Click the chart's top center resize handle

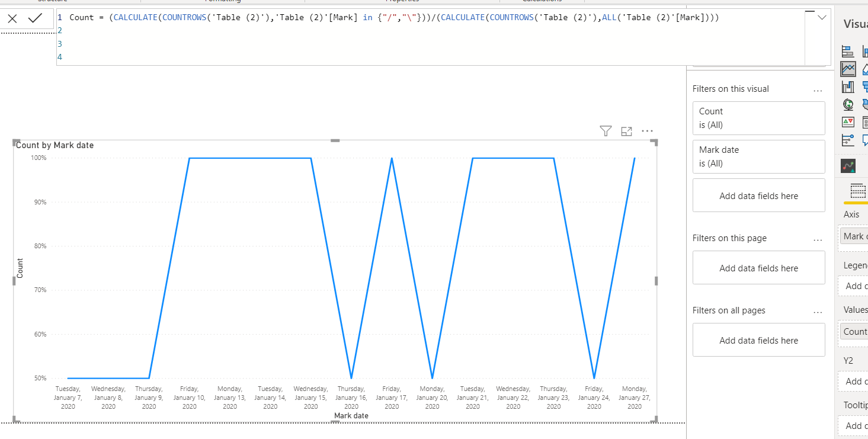tap(335, 140)
